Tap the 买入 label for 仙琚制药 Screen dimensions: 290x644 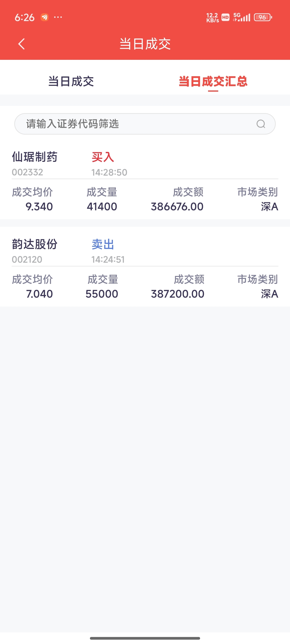(103, 157)
